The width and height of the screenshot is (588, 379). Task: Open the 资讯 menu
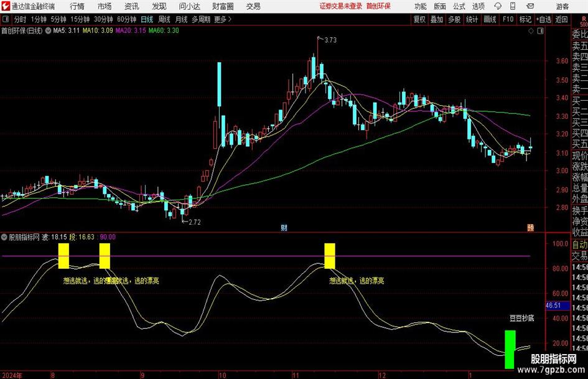(132, 6)
